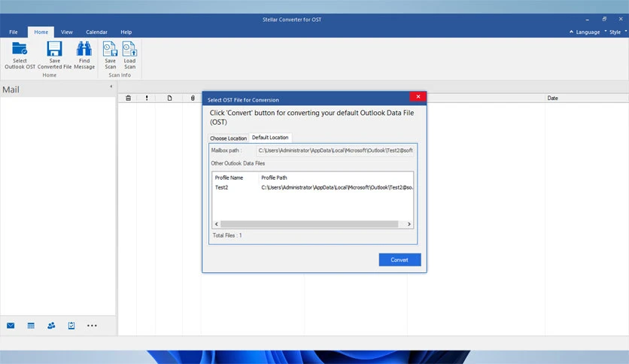Click the importance exclamation column header
Screen dimensions: 629x364
click(x=147, y=98)
